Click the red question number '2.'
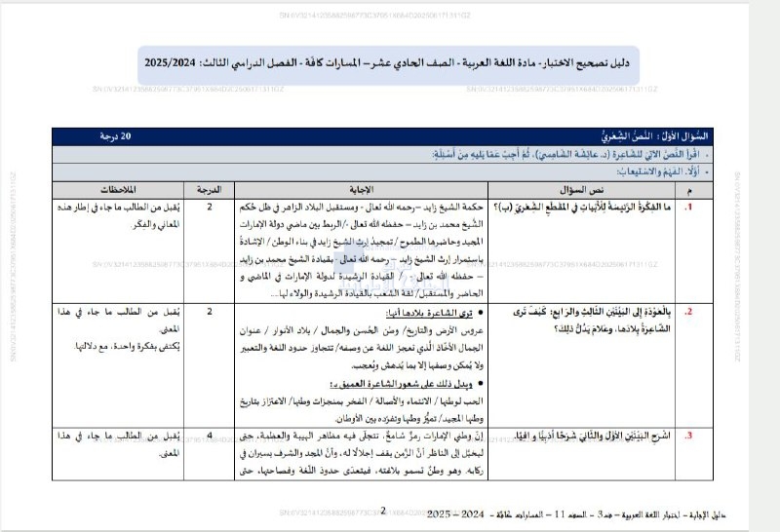This screenshot has height=532, width=780. tap(688, 312)
